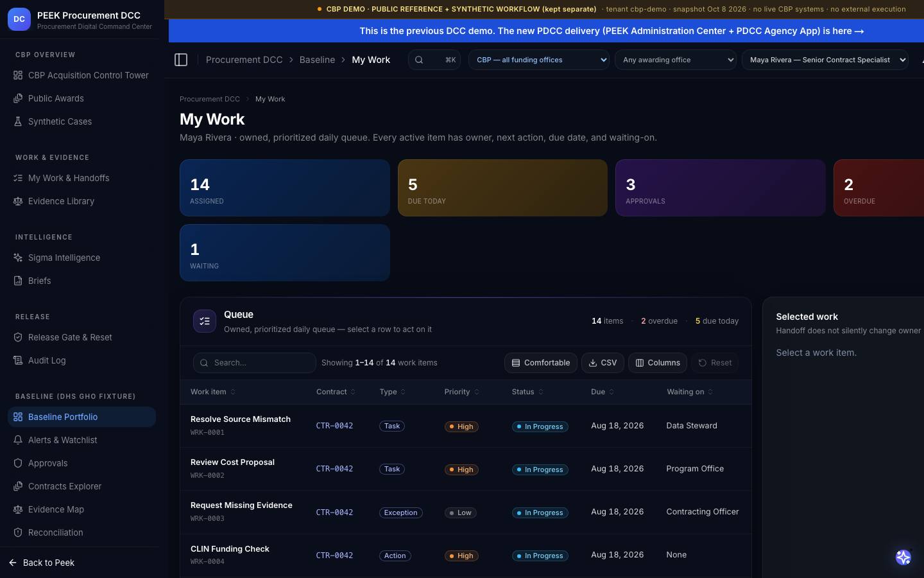The image size is (924, 578).
Task: Open Approvals in the sidebar
Action: [81, 463]
